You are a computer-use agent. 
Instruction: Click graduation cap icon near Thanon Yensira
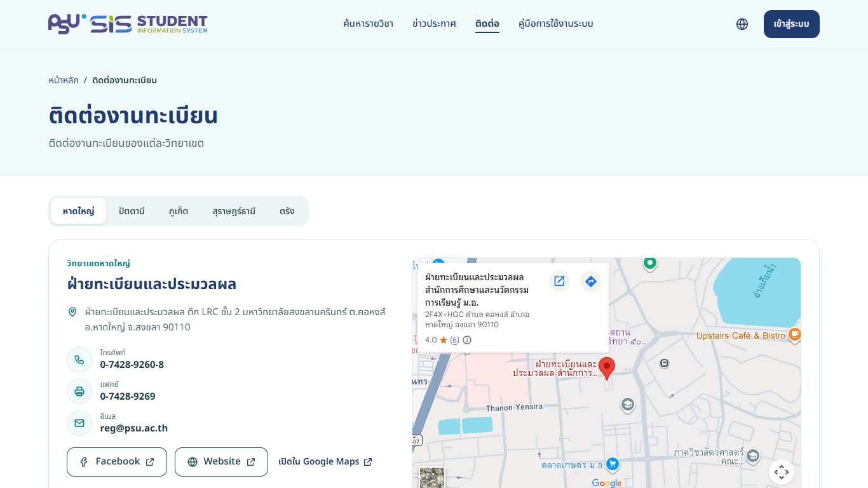point(628,405)
